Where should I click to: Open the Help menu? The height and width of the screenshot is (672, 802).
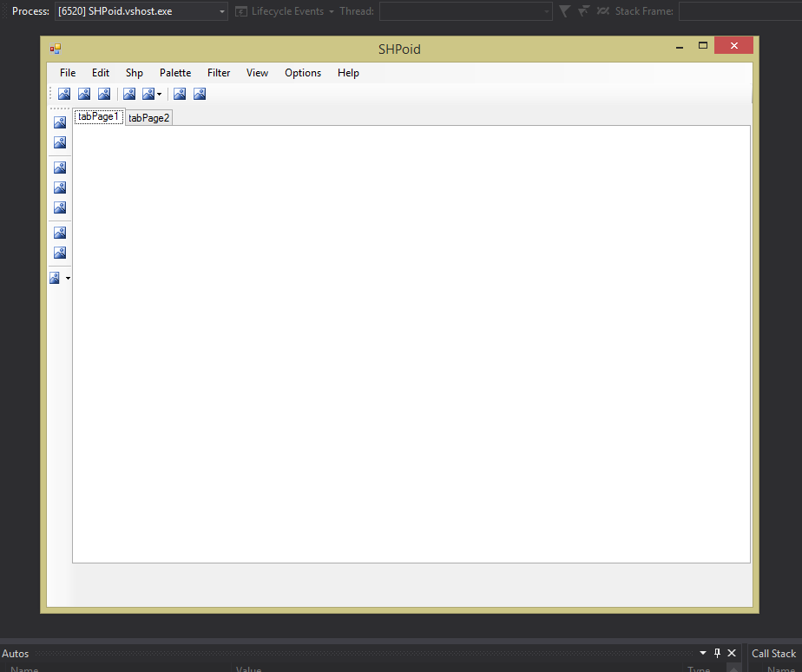click(348, 73)
